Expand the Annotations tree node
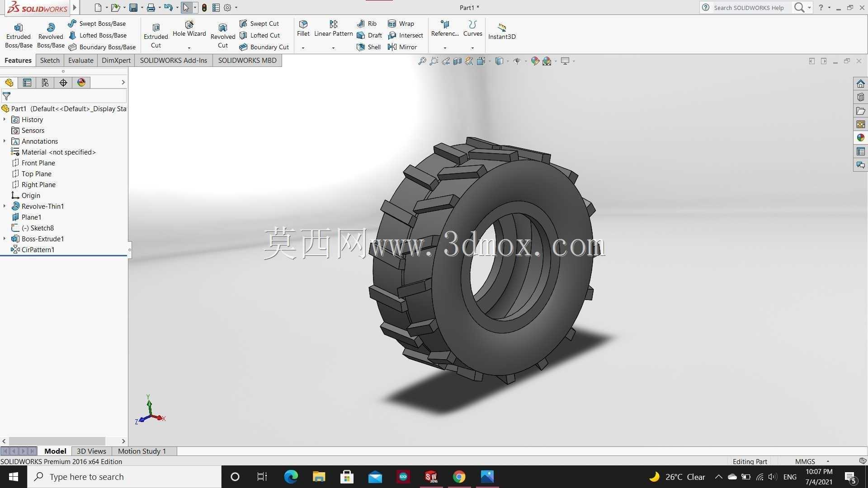The height and width of the screenshot is (488, 868). point(5,141)
